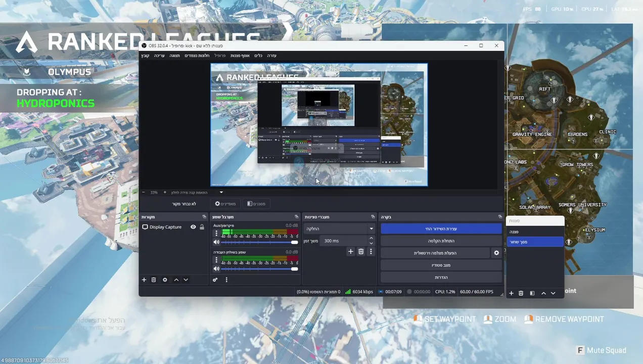Image resolution: width=643 pixels, height=364 pixels.
Task: Undock the Controls panel
Action: 499,217
